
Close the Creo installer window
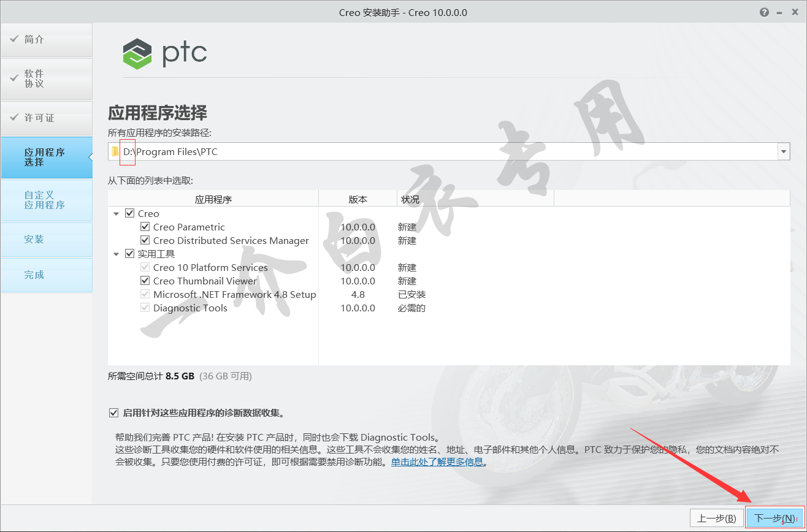point(794,12)
